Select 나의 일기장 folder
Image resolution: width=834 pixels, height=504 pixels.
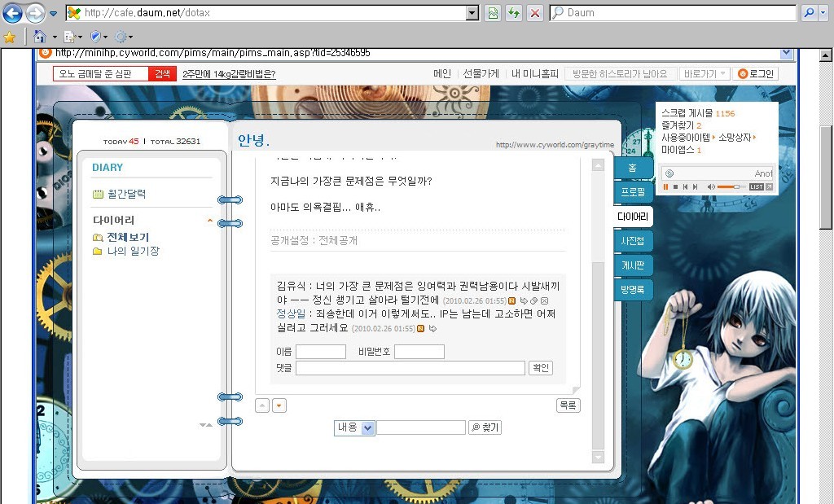(x=133, y=251)
